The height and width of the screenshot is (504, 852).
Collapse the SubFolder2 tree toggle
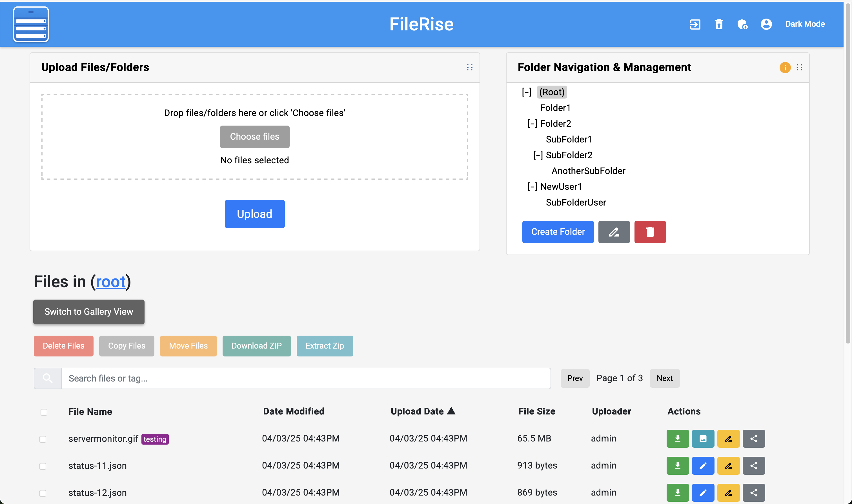point(538,155)
